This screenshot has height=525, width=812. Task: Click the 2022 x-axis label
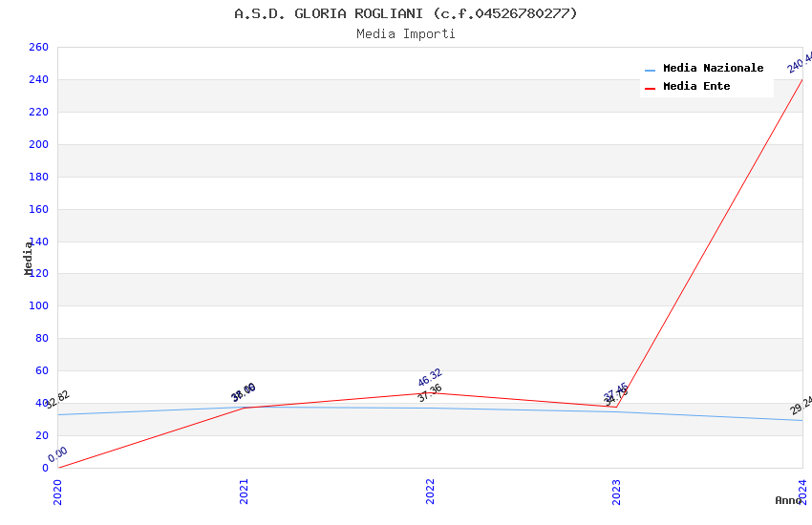pyautogui.click(x=430, y=492)
